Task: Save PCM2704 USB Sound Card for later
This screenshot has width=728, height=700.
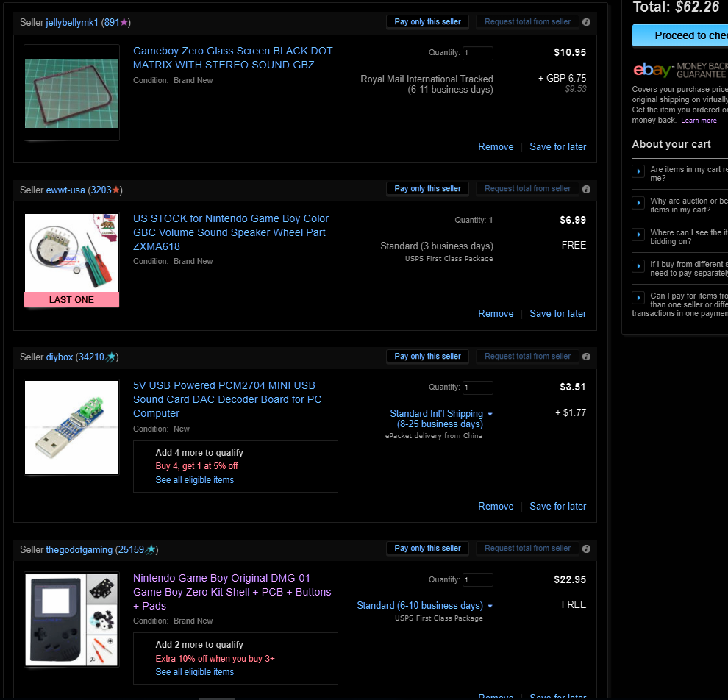Action: (557, 507)
